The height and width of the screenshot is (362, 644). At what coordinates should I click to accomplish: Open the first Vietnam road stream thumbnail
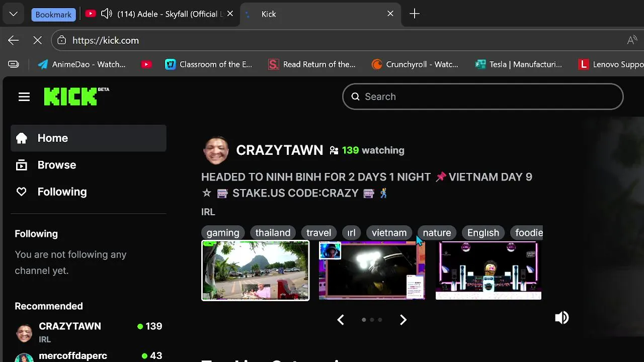point(256,270)
